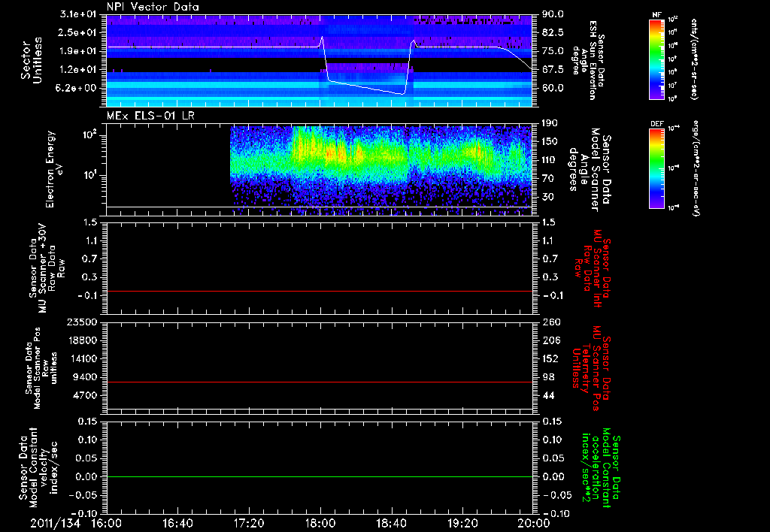Select the "DEF" label above color bar

[x=657, y=124]
